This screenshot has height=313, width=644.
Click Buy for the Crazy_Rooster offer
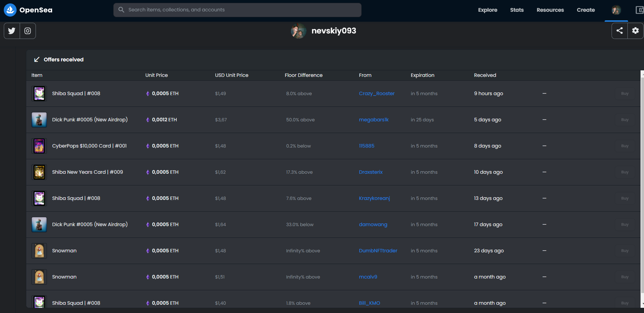pos(625,93)
